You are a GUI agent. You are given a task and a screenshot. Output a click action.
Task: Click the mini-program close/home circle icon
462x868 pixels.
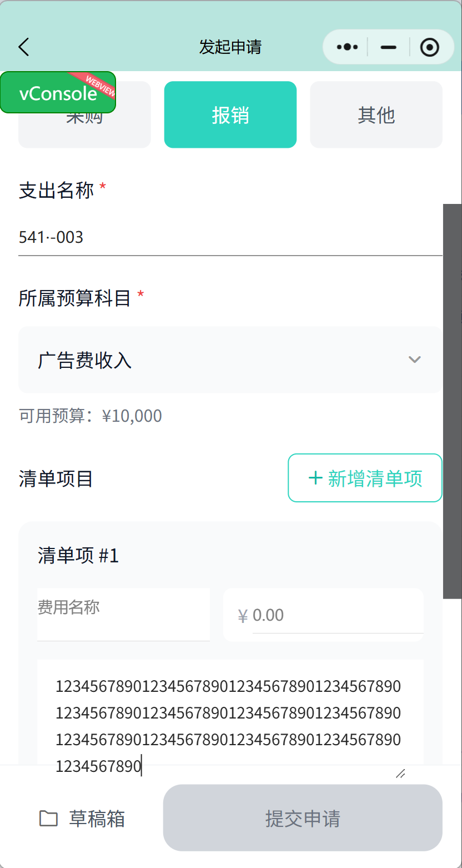tap(430, 47)
